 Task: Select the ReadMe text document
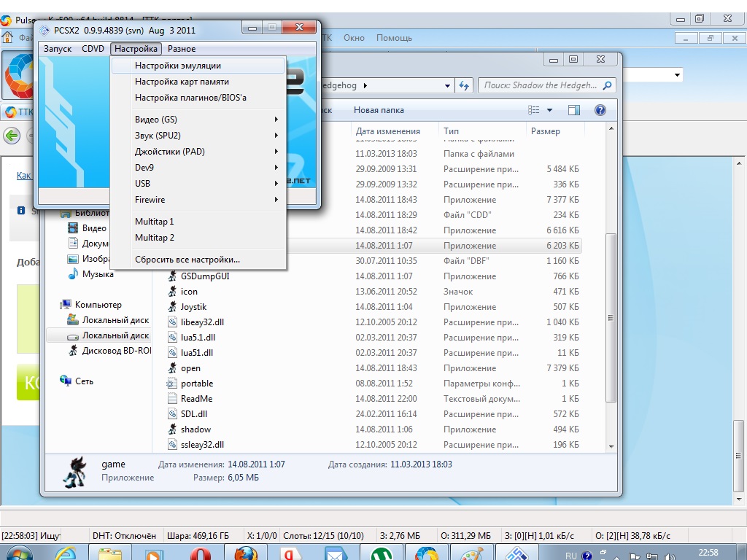196,399
